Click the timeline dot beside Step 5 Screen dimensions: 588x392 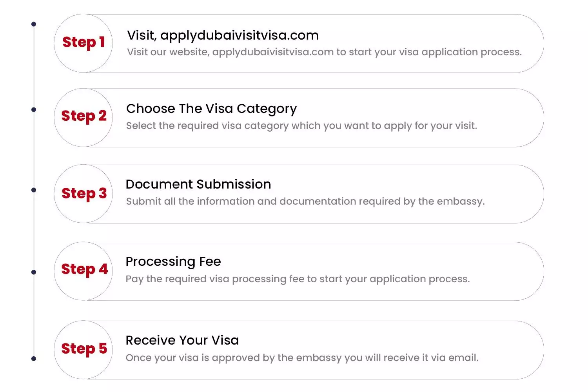coord(34,359)
